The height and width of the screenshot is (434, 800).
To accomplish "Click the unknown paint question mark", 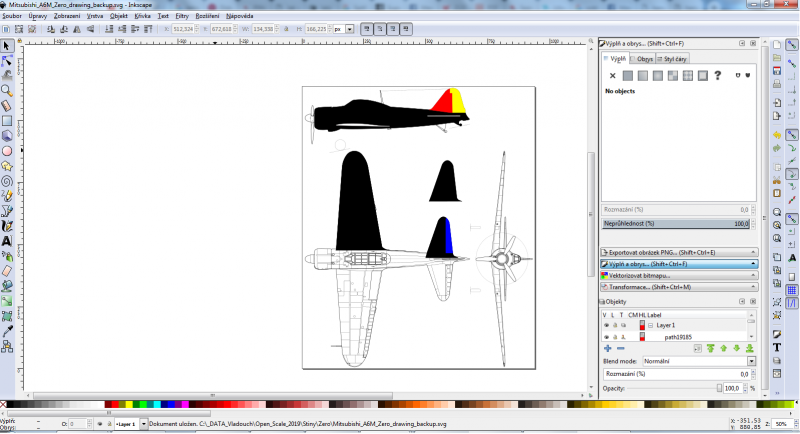I will click(718, 75).
